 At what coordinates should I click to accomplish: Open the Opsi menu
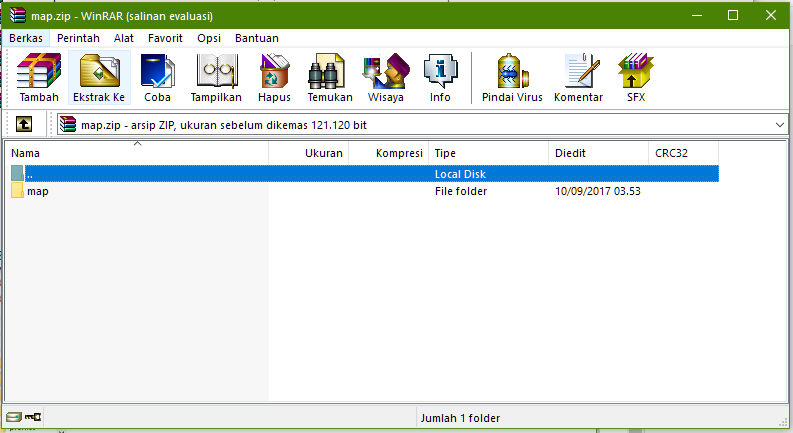point(209,38)
